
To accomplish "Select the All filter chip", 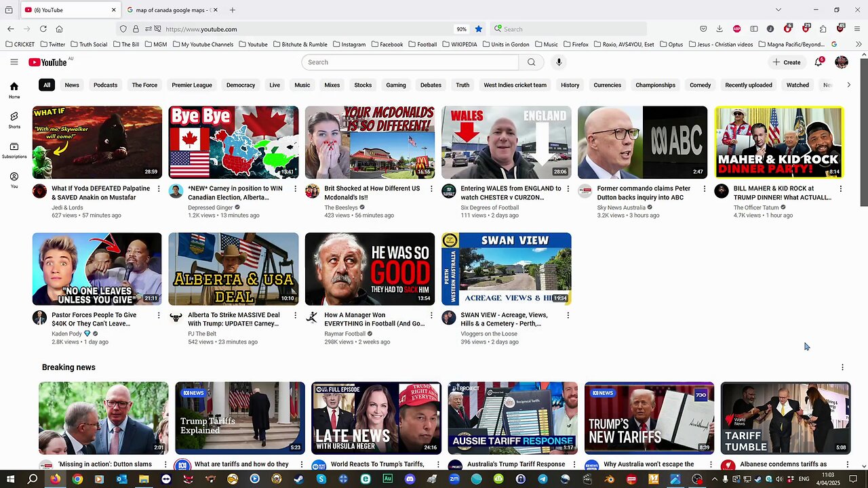I will (47, 85).
